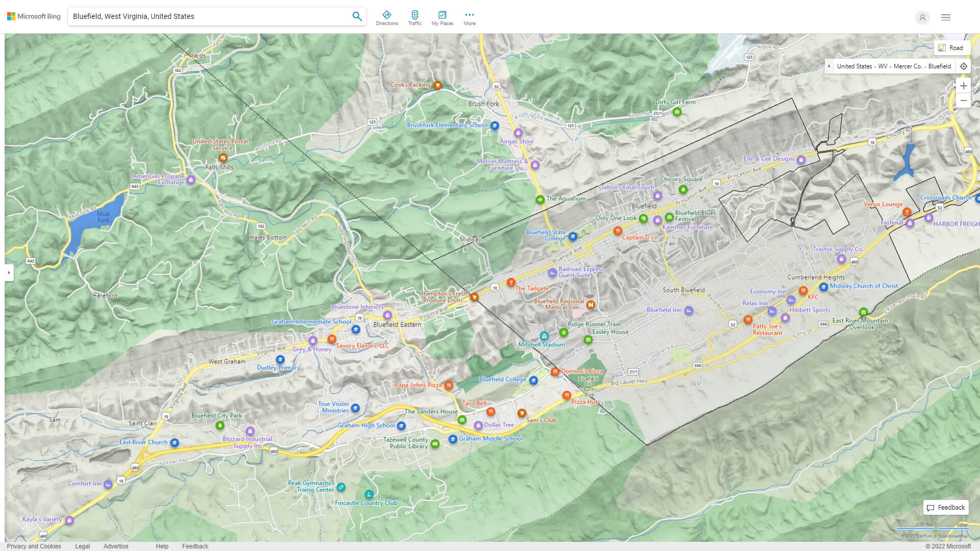Open the Directions tool
This screenshot has width=980, height=551.
coord(387,17)
